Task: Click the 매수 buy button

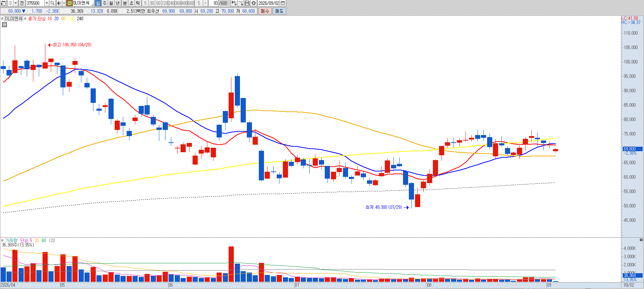Action: 265,11
